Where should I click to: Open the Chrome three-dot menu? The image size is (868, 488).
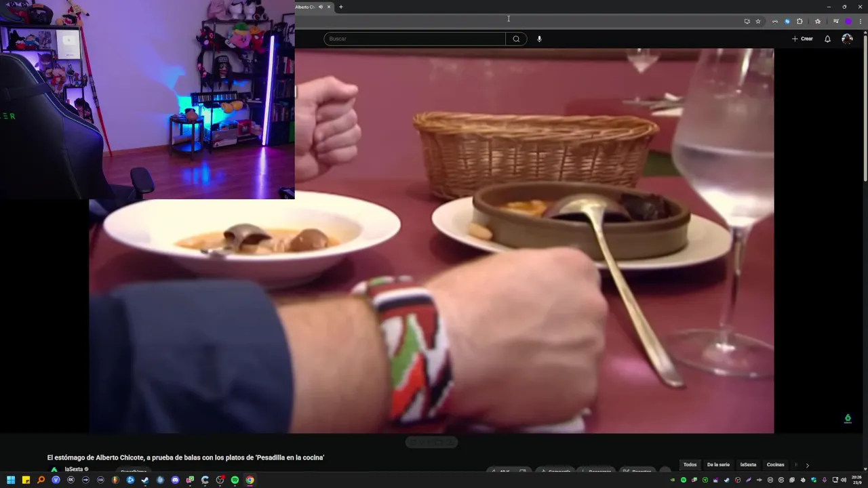point(861,21)
